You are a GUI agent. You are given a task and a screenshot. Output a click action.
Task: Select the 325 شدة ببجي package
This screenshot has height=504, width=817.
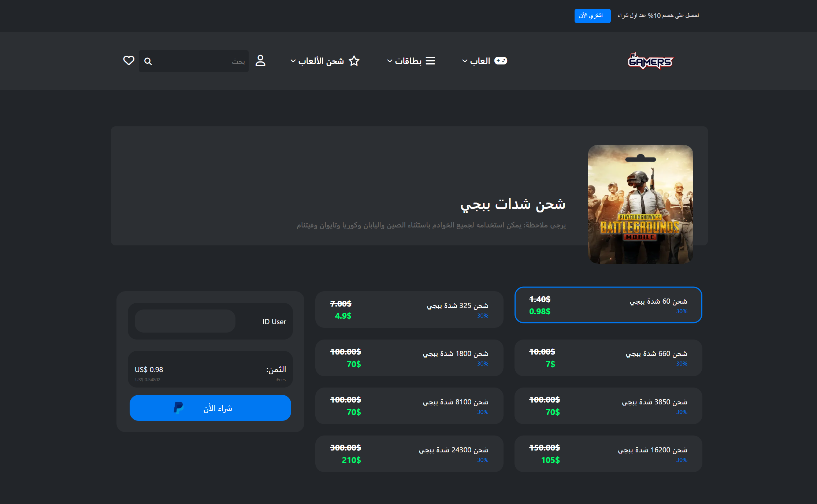click(409, 310)
